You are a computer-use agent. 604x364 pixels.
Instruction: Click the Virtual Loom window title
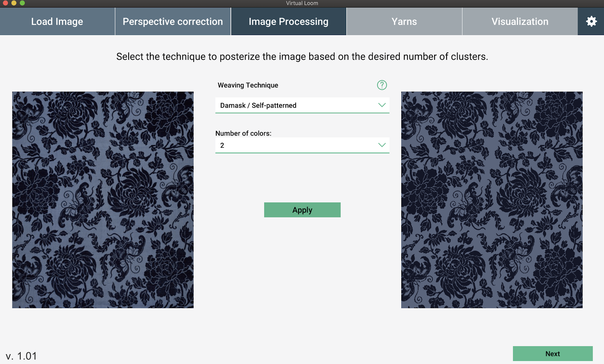click(302, 3)
